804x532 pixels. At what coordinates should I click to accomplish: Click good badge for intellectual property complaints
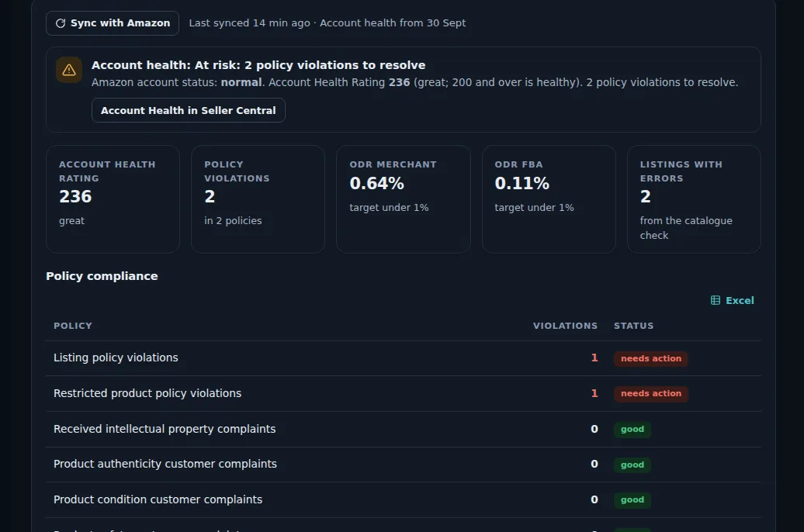[632, 429]
